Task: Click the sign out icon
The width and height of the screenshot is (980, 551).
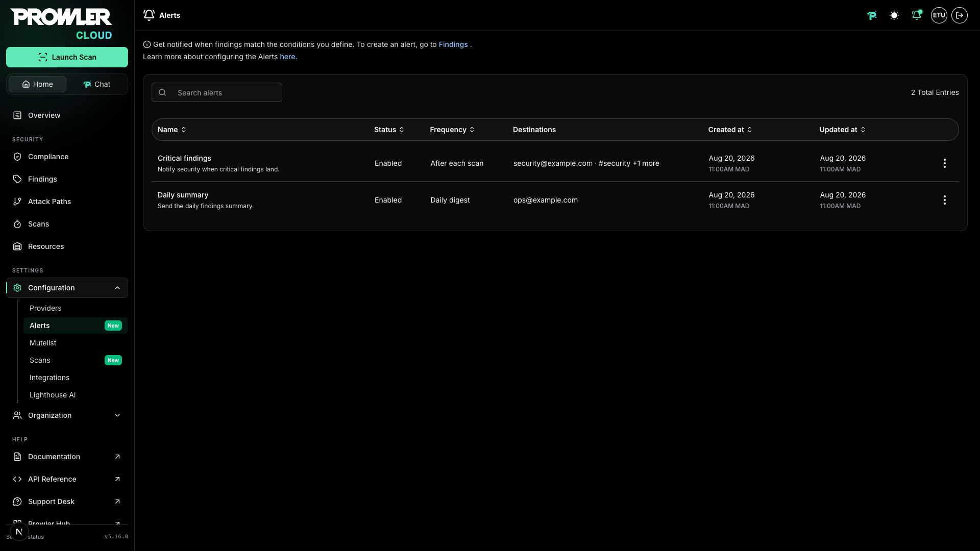Action: [x=960, y=15]
